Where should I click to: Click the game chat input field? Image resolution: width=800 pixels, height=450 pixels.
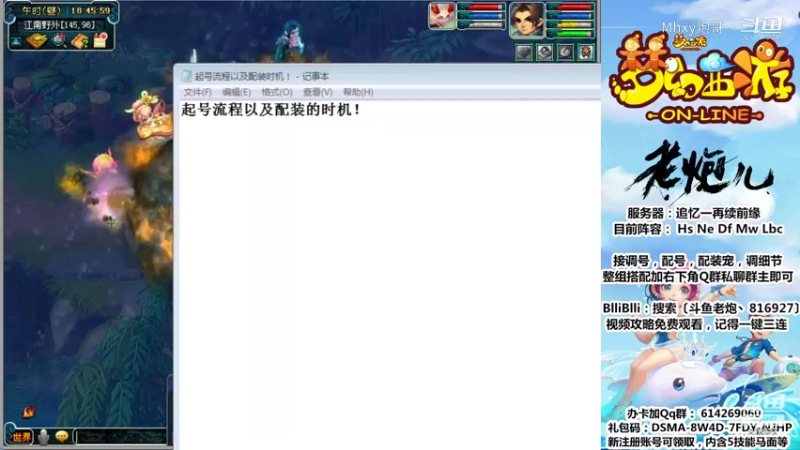[121, 437]
